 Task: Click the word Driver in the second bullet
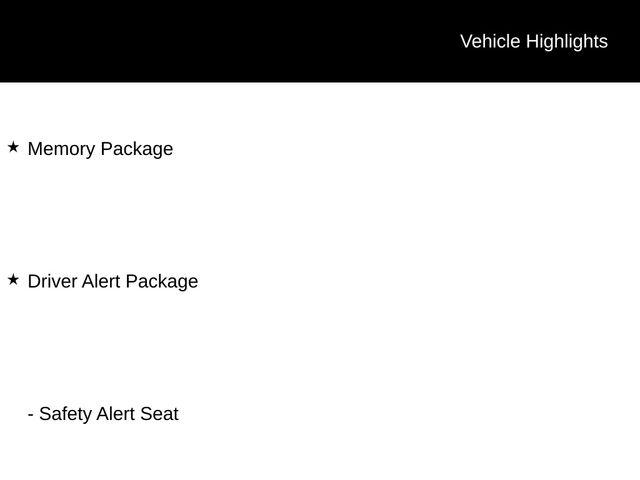tap(52, 282)
